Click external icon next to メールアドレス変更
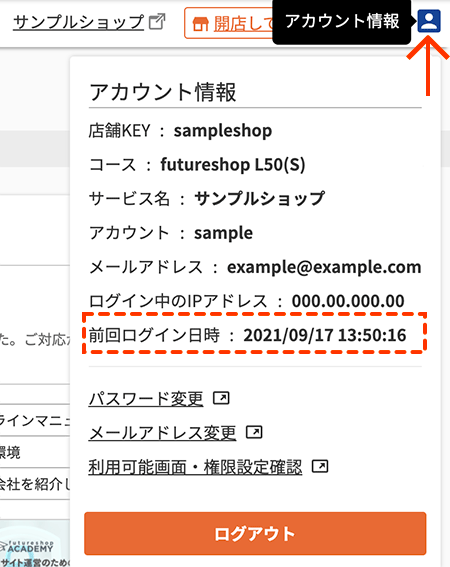The width and height of the screenshot is (450, 567). point(254,432)
